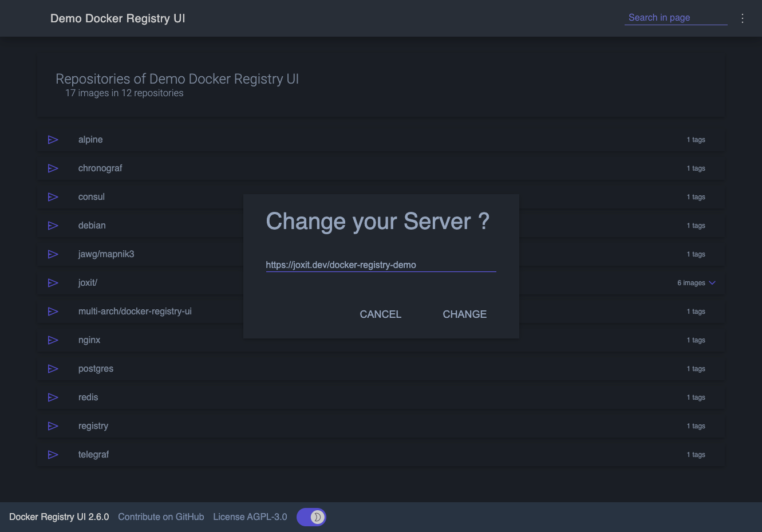Open the jawg/mapnik3 repository row
Image resolution: width=762 pixels, height=532 pixels.
(381, 254)
